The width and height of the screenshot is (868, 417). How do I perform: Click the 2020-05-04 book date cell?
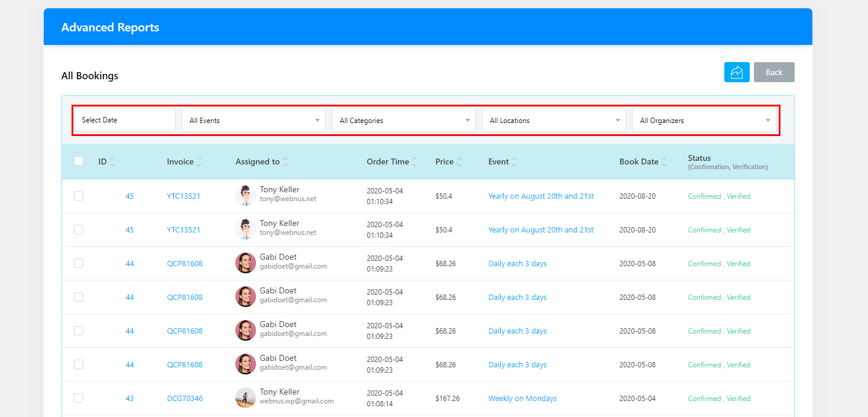point(637,399)
